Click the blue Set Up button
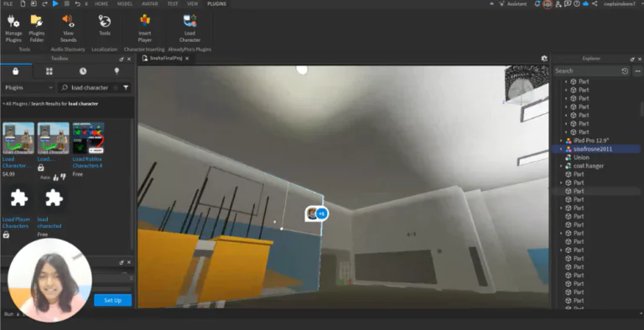 pos(113,300)
